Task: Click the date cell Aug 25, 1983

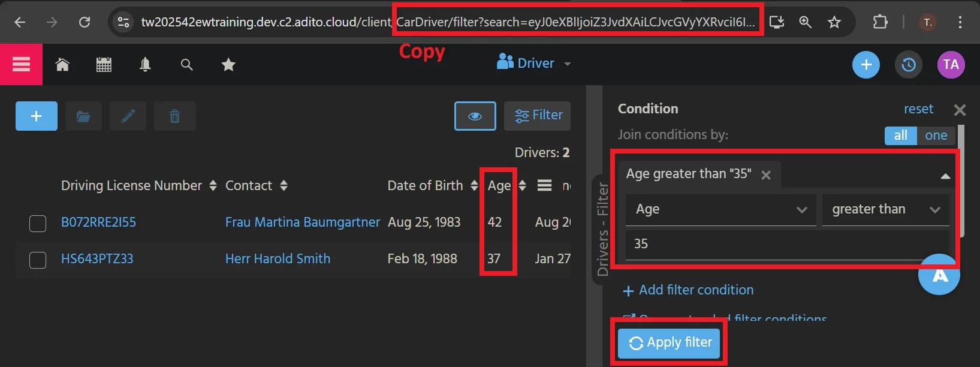Action: point(424,222)
